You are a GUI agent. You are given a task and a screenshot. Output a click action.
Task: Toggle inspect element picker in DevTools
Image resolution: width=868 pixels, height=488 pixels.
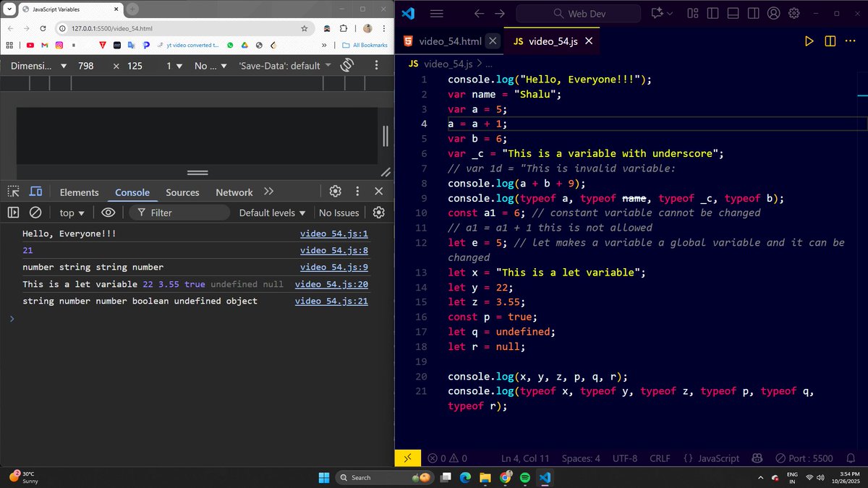tap(14, 192)
